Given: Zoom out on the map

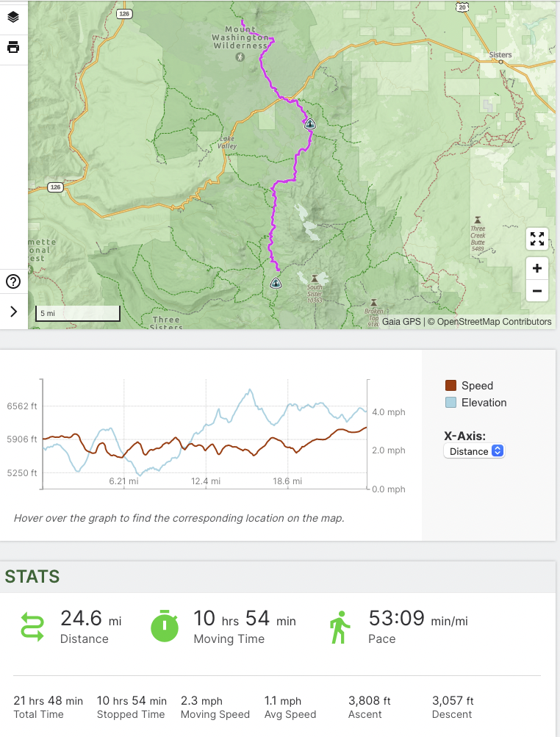Looking at the screenshot, I should (537, 291).
